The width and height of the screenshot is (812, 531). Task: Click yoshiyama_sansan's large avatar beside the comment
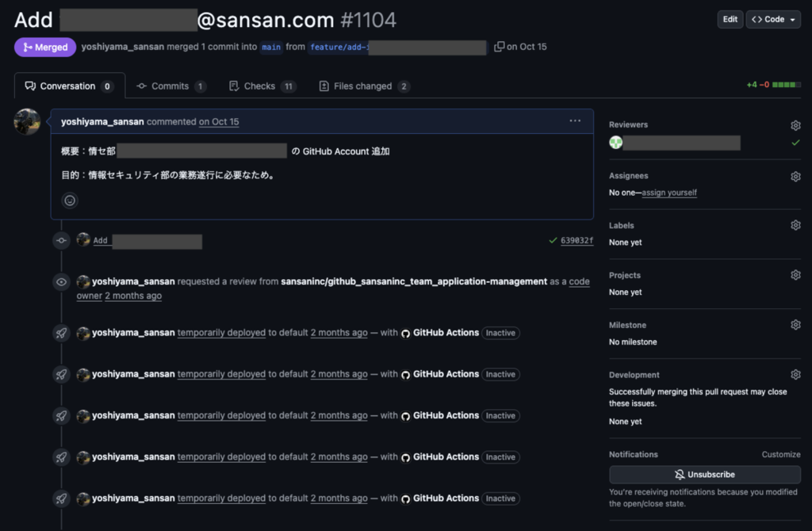(x=27, y=121)
